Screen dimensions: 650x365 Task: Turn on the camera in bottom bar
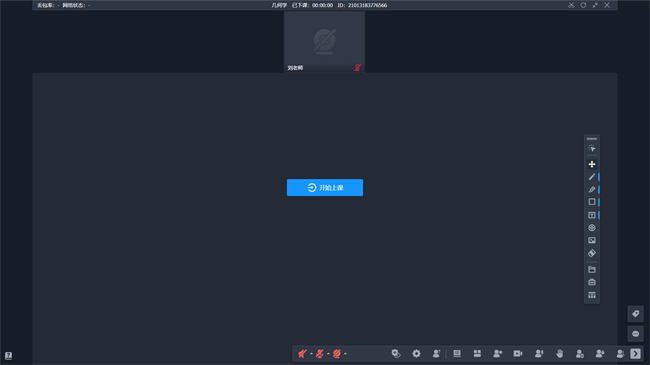coord(337,354)
